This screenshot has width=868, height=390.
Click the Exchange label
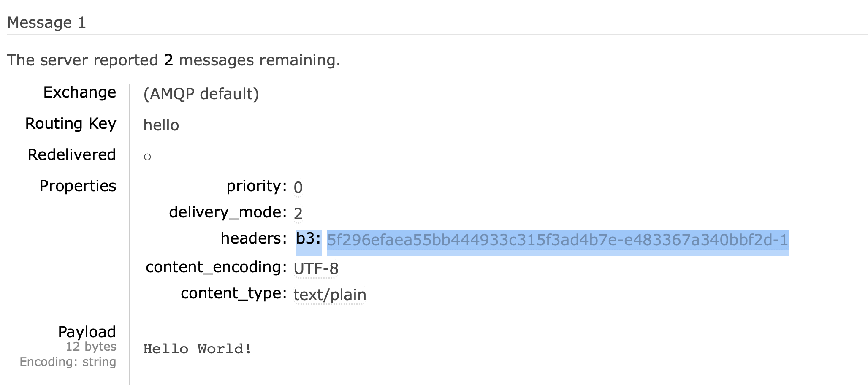[x=80, y=92]
